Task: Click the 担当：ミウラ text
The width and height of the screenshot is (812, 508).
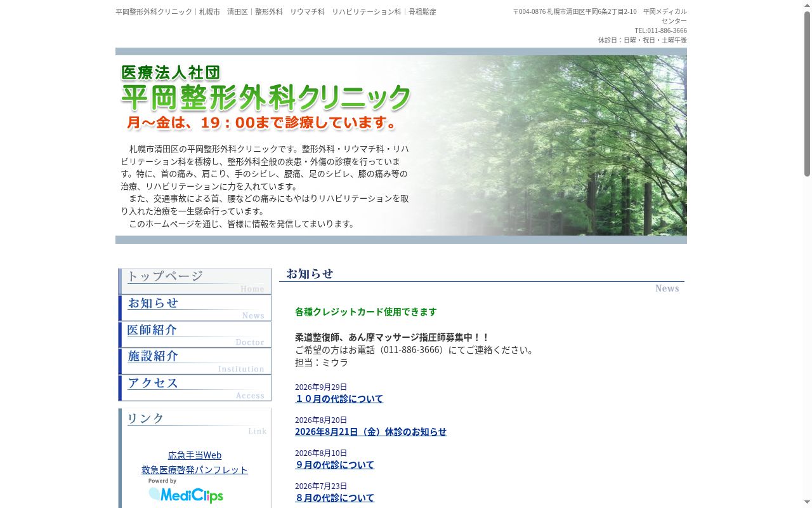Action: click(x=322, y=363)
